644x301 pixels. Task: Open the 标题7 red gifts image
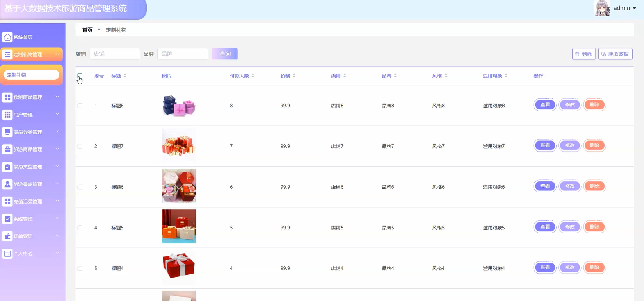pos(179,145)
